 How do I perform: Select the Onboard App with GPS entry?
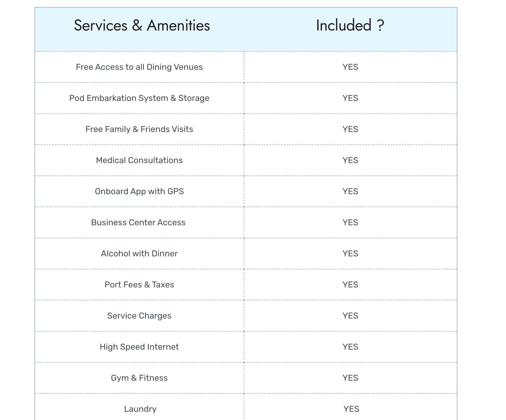click(x=139, y=191)
